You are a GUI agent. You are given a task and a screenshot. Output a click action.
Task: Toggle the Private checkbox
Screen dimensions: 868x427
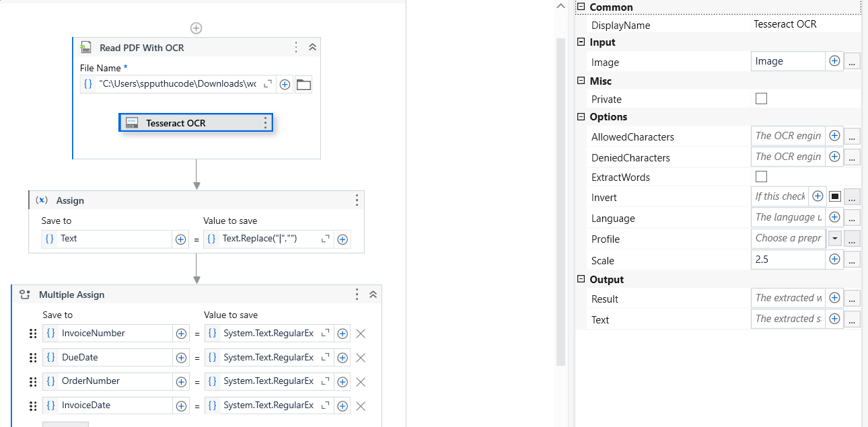[761, 99]
